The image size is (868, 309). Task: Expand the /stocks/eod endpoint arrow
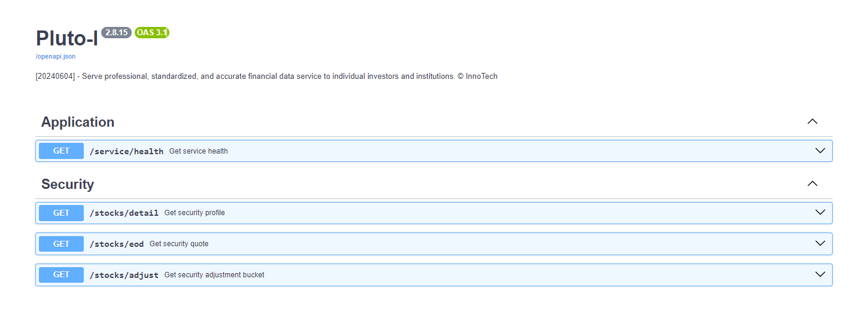(x=820, y=243)
